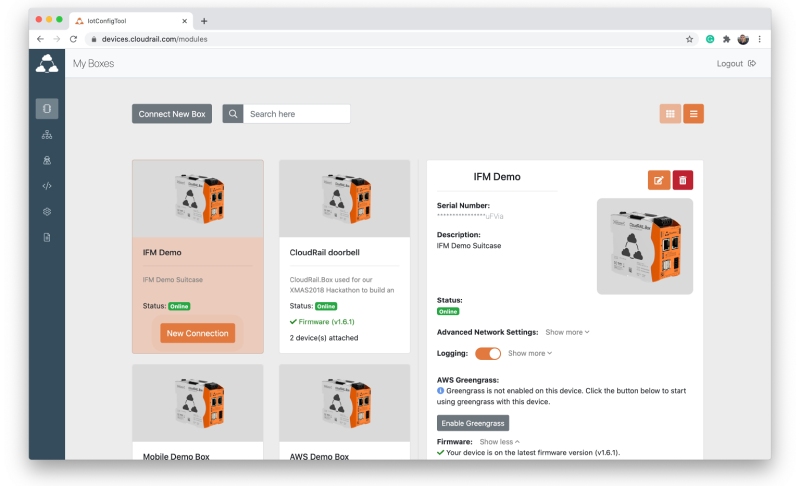Click the My Boxes page title

tap(93, 63)
